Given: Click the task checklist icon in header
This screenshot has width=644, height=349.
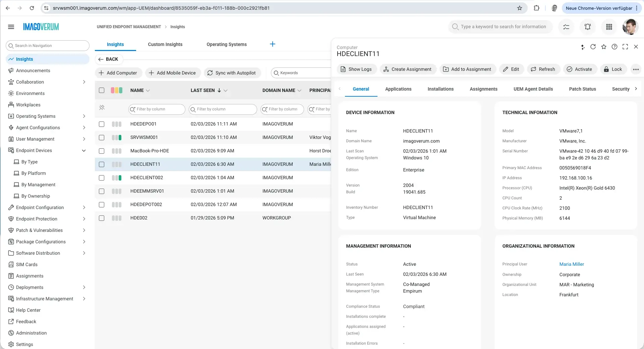Looking at the screenshot, I should tap(566, 27).
